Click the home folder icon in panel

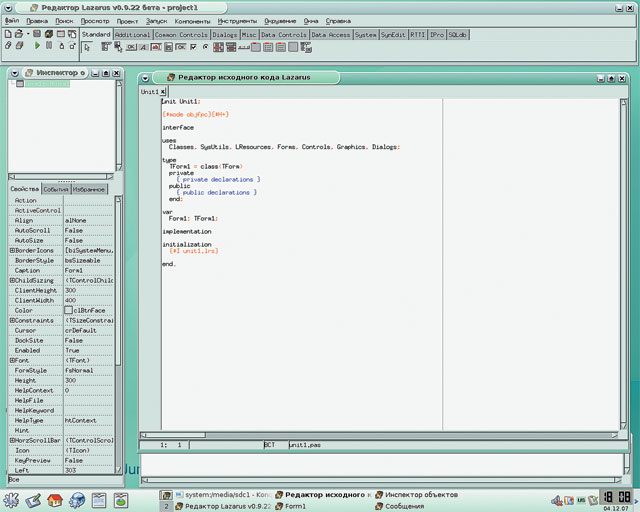click(x=55, y=500)
